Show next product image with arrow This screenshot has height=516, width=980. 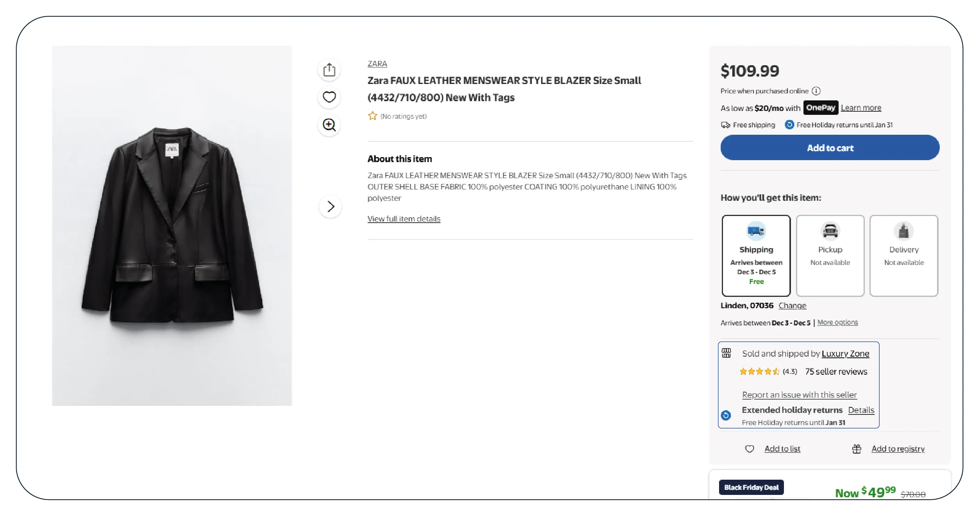[x=330, y=206]
